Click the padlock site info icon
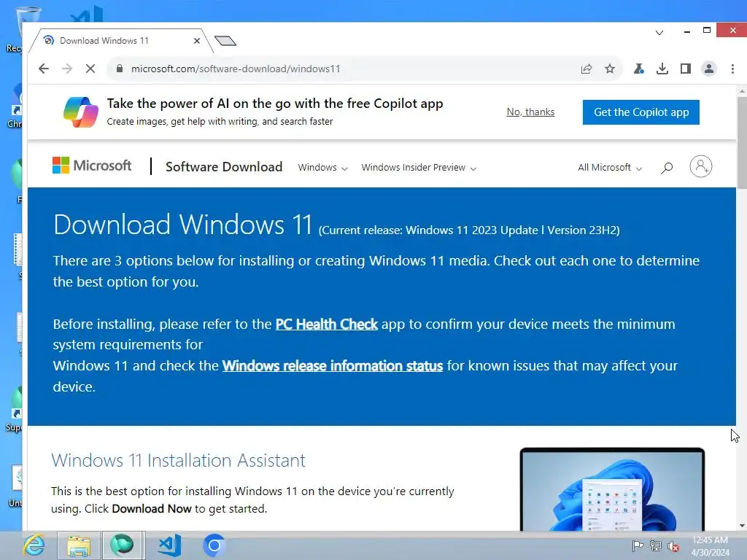 120,69
